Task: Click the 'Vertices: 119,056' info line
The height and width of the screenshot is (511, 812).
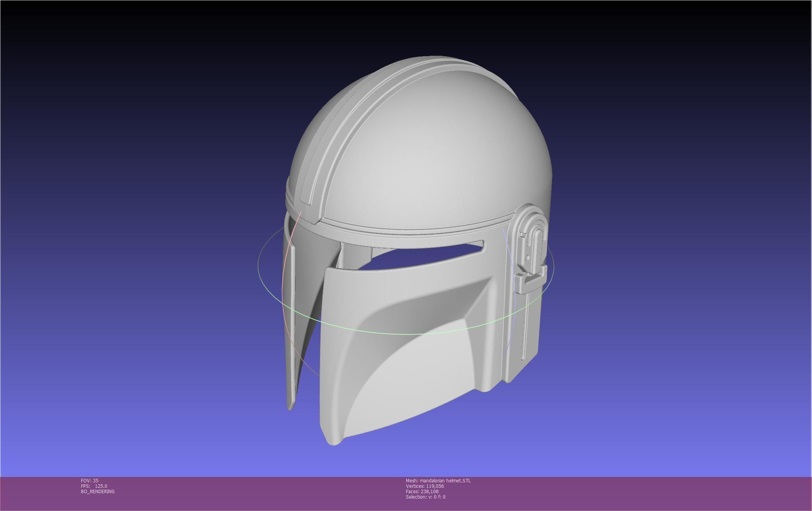Action: pyautogui.click(x=425, y=486)
